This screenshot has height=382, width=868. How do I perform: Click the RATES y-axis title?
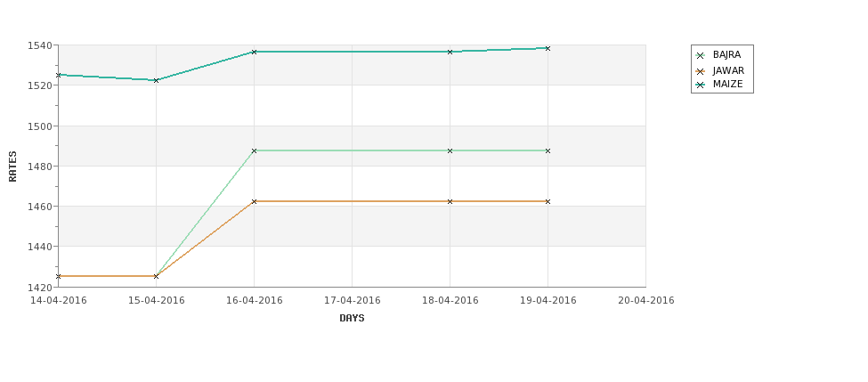(x=12, y=166)
